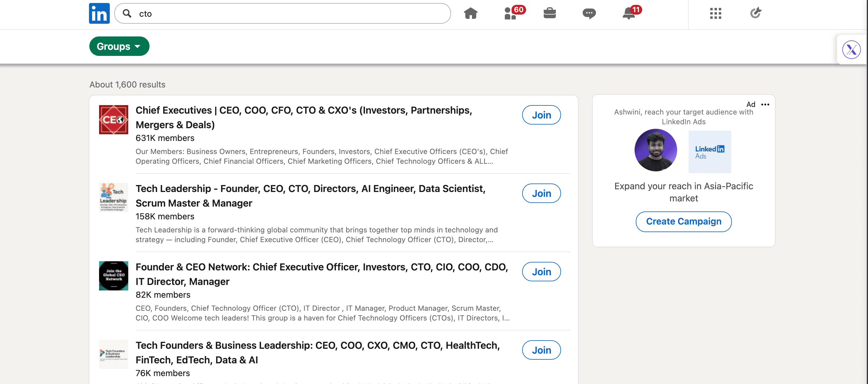Image resolution: width=868 pixels, height=384 pixels.
Task: Open My Network icon with 60 badge
Action: click(x=511, y=13)
